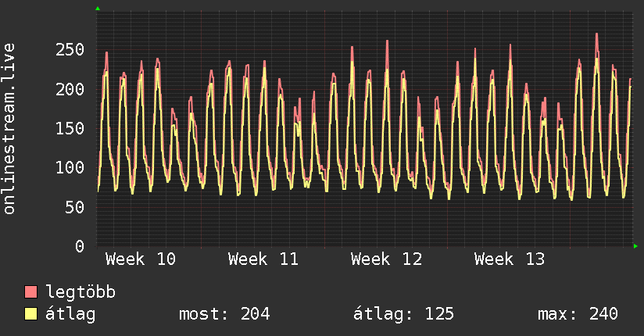
Task: Click the 250 y-axis tick label
Action: click(x=70, y=50)
